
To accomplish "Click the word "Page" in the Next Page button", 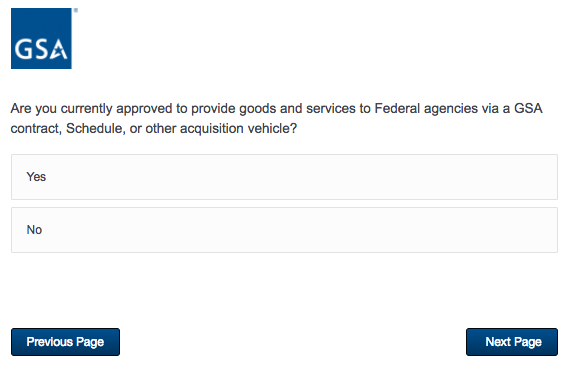I will (528, 342).
